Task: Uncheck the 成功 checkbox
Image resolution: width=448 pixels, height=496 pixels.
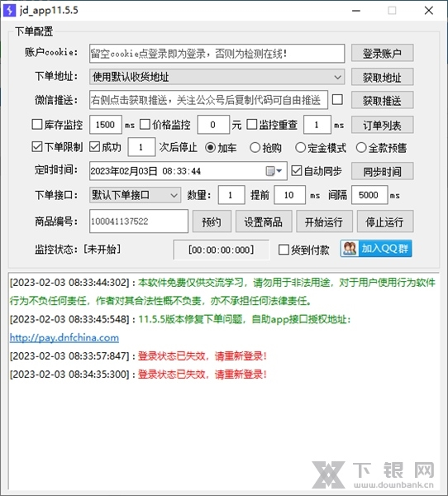Action: [94, 147]
